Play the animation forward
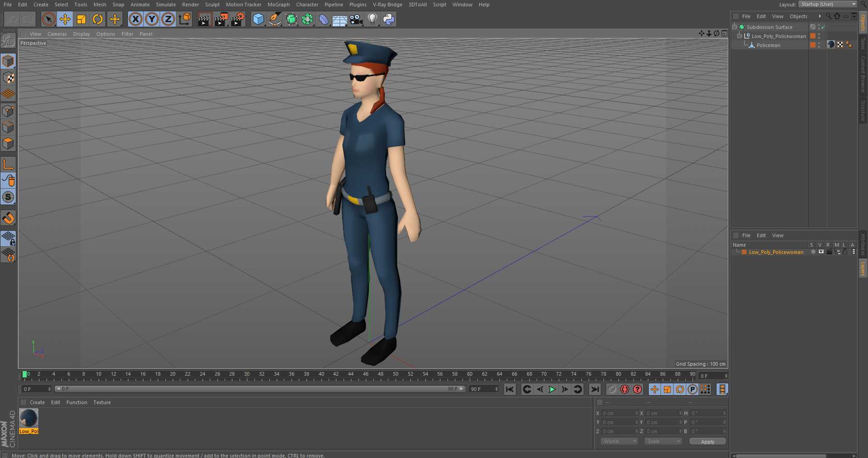This screenshot has height=458, width=868. [552, 389]
